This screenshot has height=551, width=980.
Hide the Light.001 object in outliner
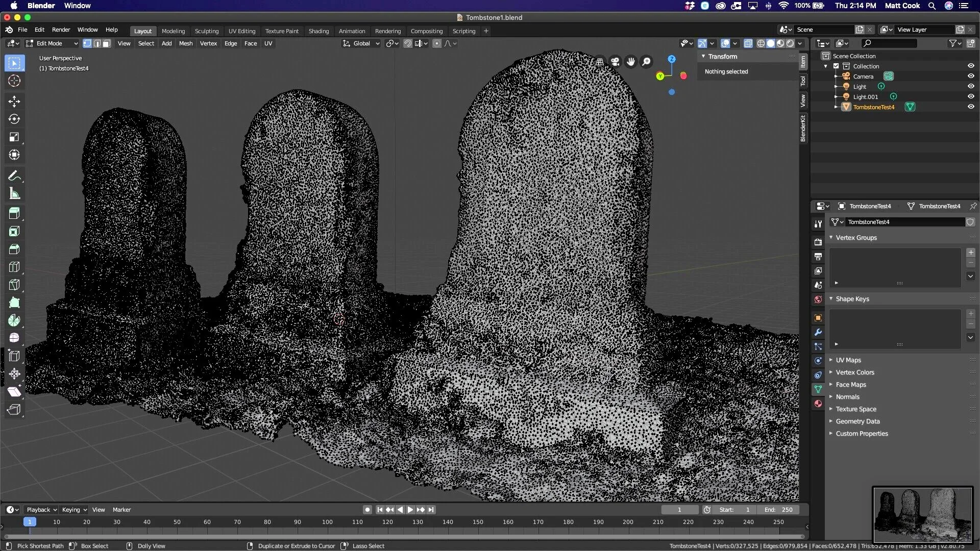click(971, 96)
